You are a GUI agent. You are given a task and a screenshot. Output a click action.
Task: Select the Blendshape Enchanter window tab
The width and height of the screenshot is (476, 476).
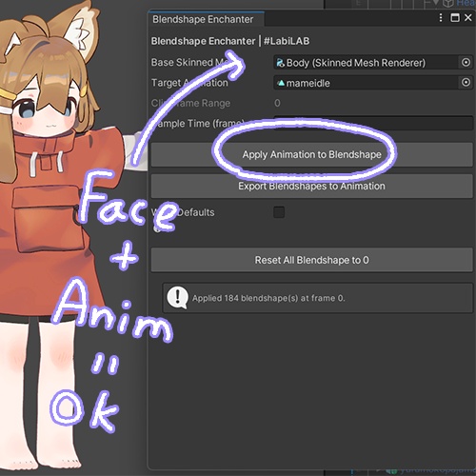coord(207,19)
